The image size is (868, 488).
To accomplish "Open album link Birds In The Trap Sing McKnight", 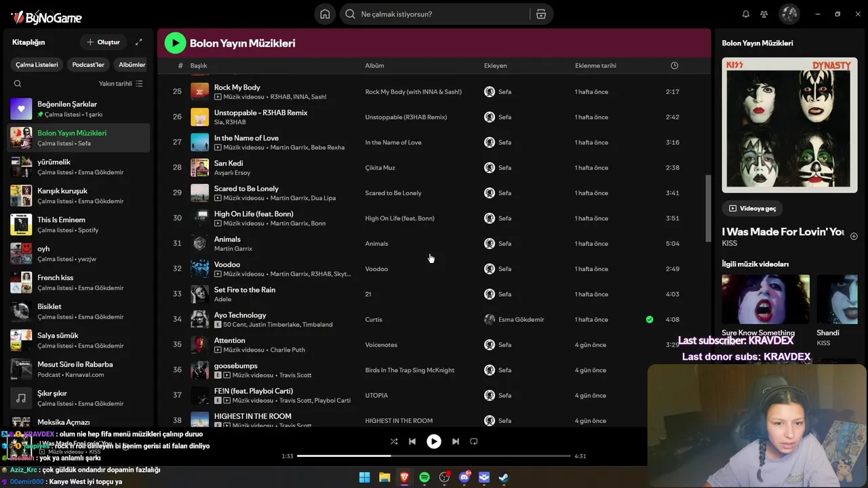I will tap(410, 370).
